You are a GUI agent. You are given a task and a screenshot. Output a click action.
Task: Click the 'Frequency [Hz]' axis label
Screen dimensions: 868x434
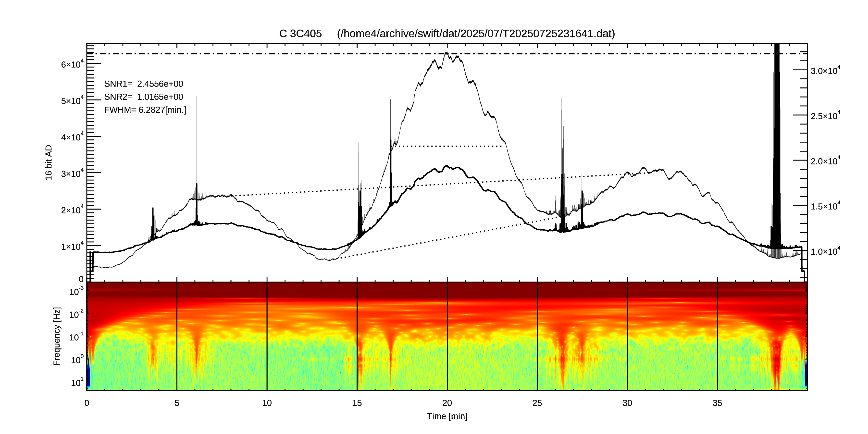click(x=57, y=336)
